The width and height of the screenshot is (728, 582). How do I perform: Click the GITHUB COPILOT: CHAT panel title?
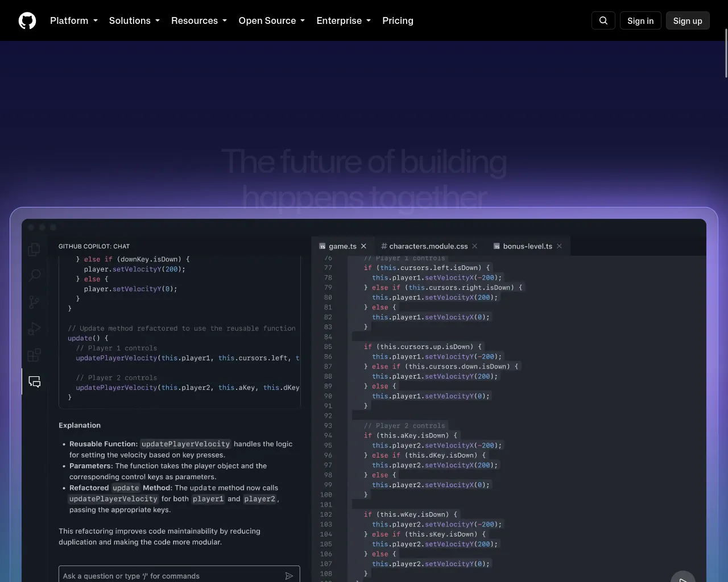[94, 246]
